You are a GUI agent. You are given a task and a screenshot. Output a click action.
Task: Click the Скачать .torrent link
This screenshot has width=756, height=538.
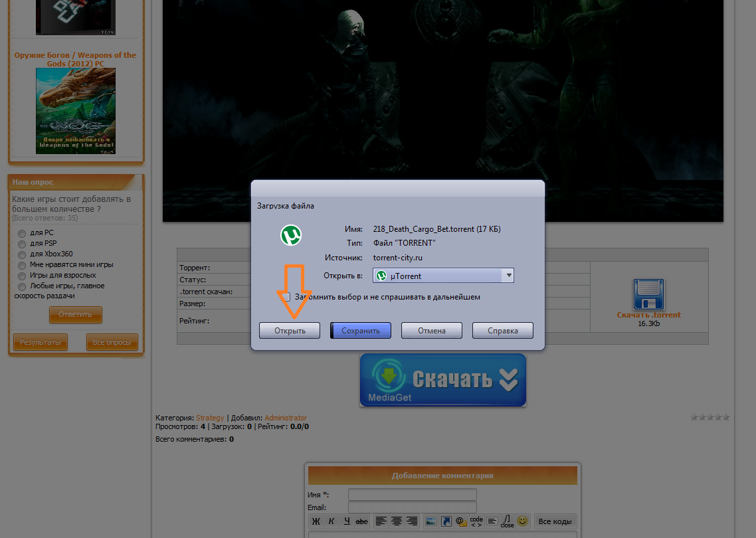tap(649, 315)
